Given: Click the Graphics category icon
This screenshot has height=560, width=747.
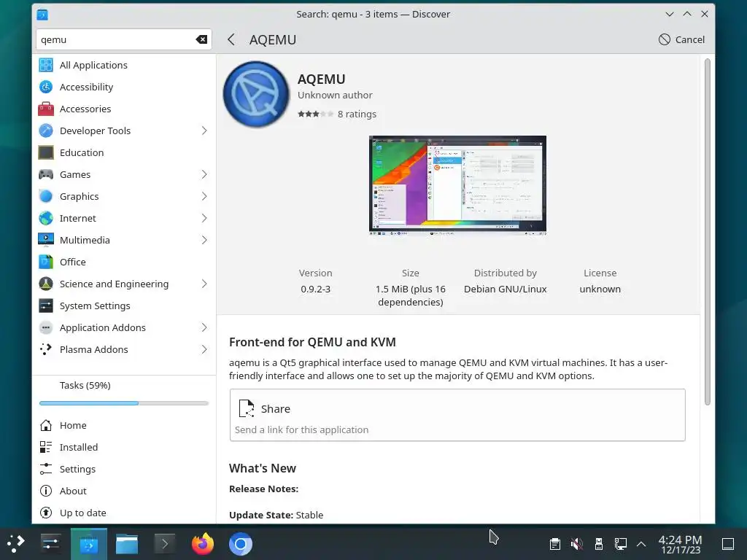Looking at the screenshot, I should point(46,196).
